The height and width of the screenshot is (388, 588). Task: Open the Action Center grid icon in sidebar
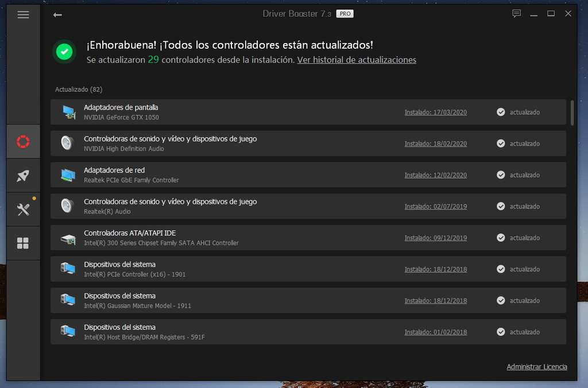pyautogui.click(x=23, y=243)
